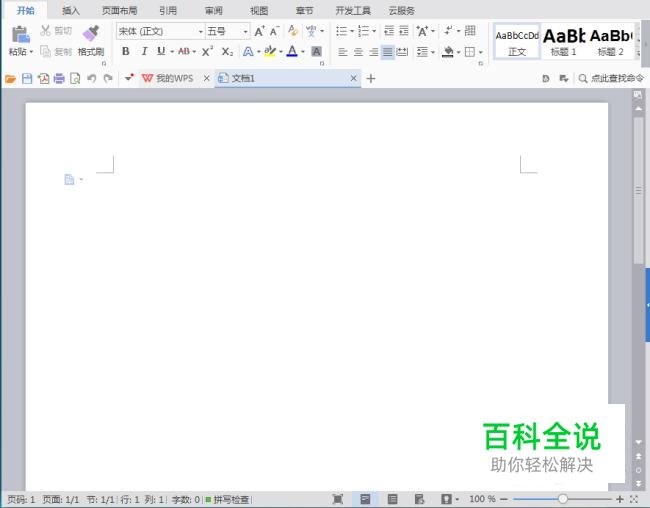Apply yellow highlight color

pos(270,51)
